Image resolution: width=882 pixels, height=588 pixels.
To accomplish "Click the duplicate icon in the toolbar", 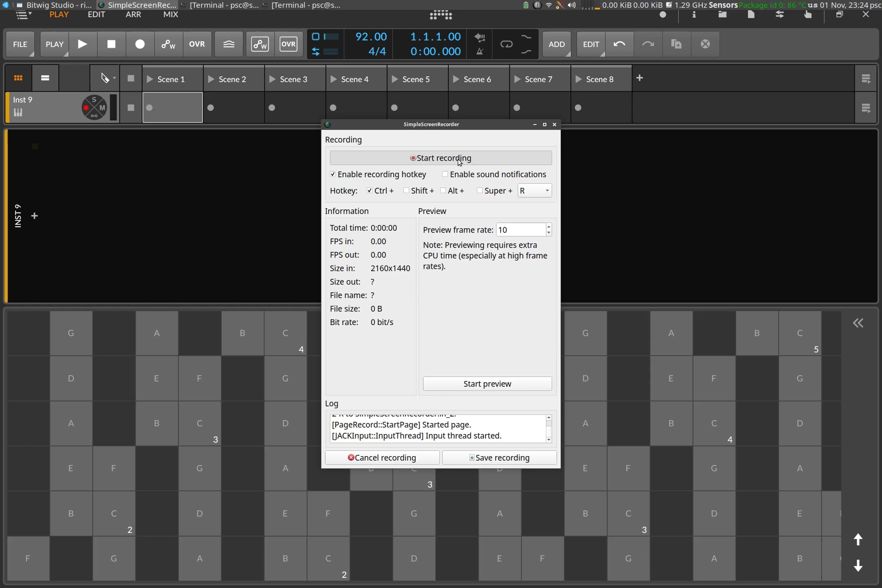I will click(x=677, y=44).
